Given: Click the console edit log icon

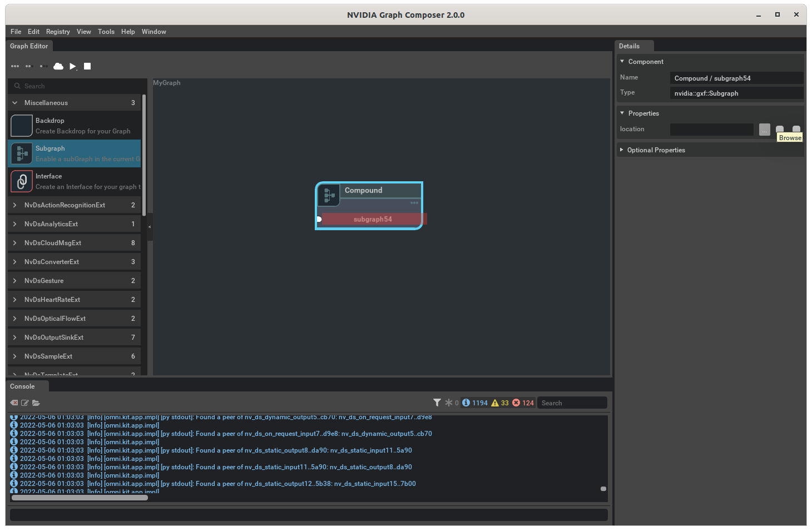Looking at the screenshot, I should tap(25, 403).
